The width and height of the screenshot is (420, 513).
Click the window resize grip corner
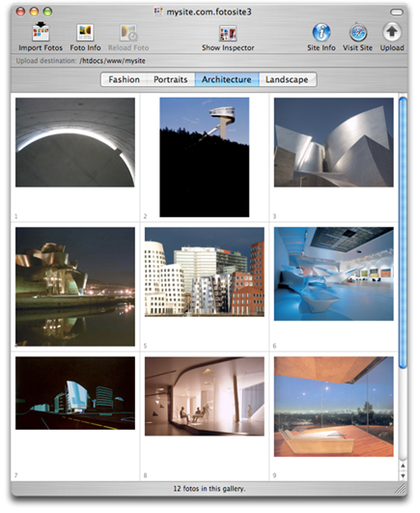click(x=400, y=489)
